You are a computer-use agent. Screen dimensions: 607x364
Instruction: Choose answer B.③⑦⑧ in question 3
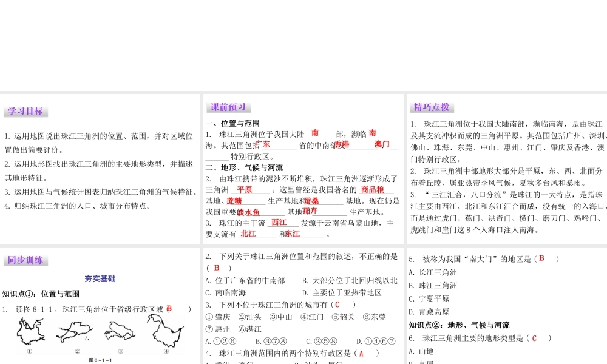(271, 341)
